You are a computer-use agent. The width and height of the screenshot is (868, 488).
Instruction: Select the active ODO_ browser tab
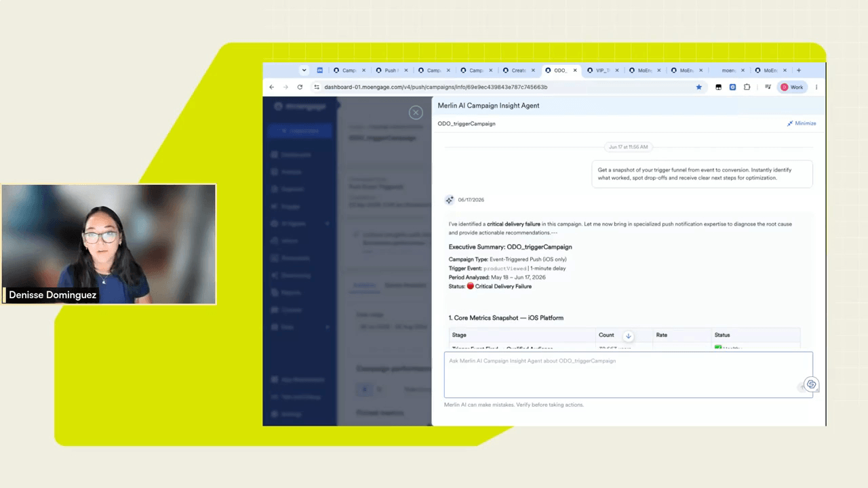coord(559,70)
